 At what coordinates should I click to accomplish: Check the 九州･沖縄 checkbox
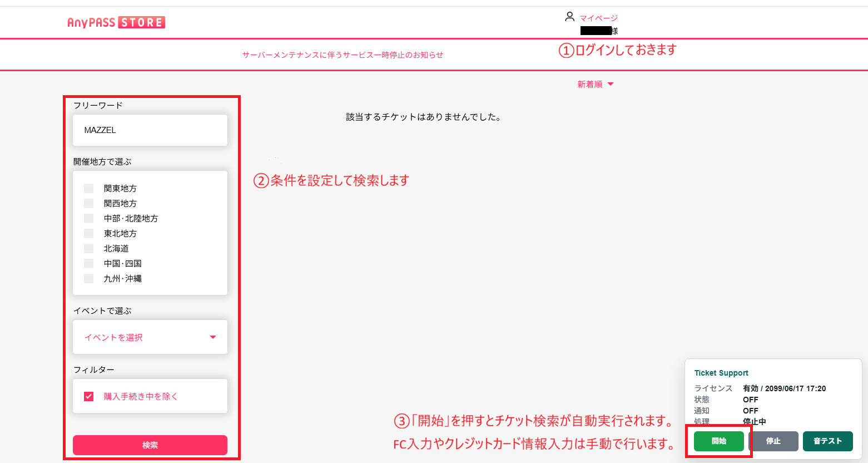coord(88,278)
